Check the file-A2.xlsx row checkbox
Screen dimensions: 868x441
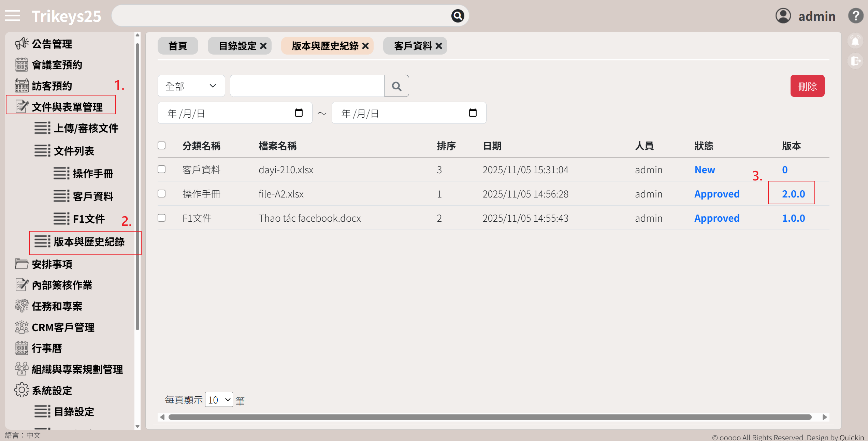(x=162, y=194)
